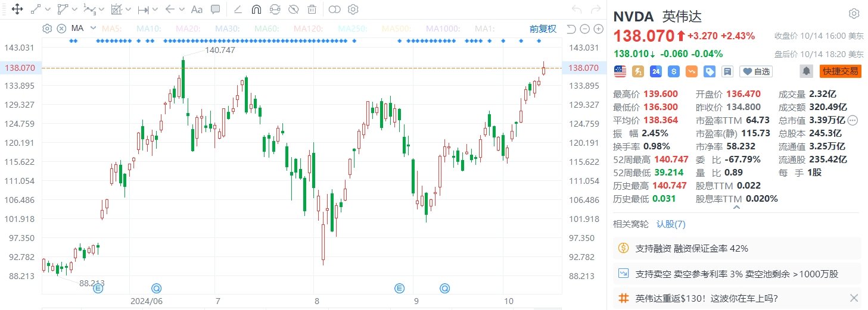Open the price alert bell icon

pyautogui.click(x=807, y=71)
